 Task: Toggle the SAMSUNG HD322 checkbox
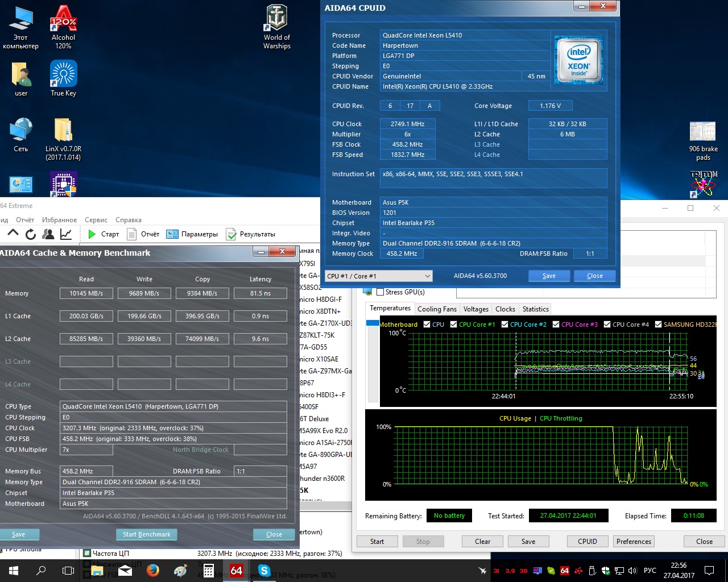[659, 325]
